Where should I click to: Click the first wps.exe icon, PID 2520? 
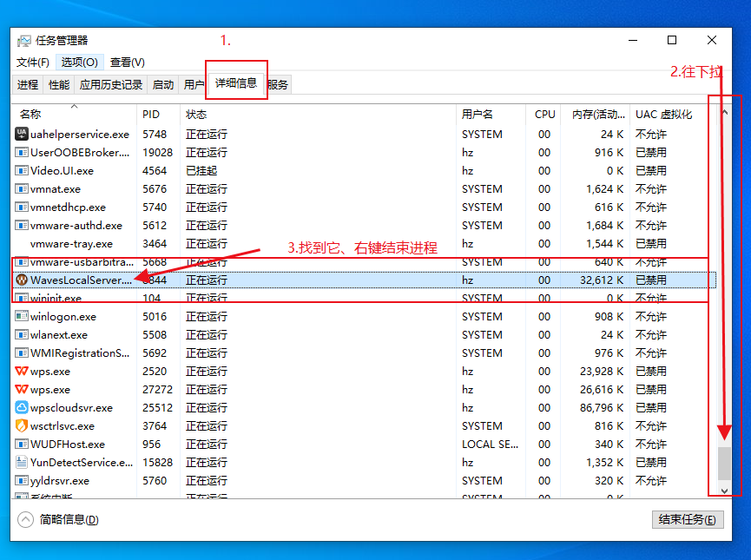coord(22,372)
